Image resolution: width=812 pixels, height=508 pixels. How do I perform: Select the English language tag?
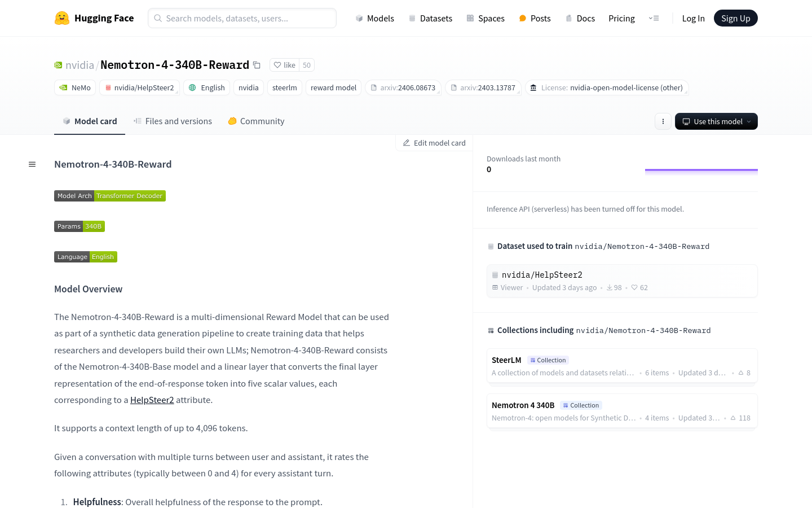click(206, 87)
